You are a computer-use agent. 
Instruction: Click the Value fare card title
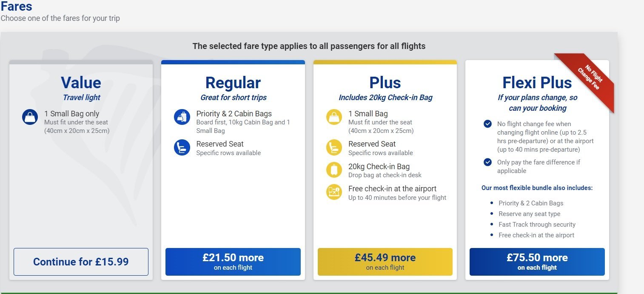coord(81,83)
